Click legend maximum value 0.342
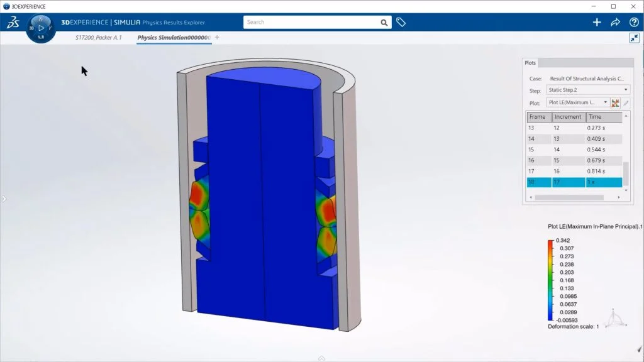Image resolution: width=644 pixels, height=362 pixels. (x=563, y=241)
